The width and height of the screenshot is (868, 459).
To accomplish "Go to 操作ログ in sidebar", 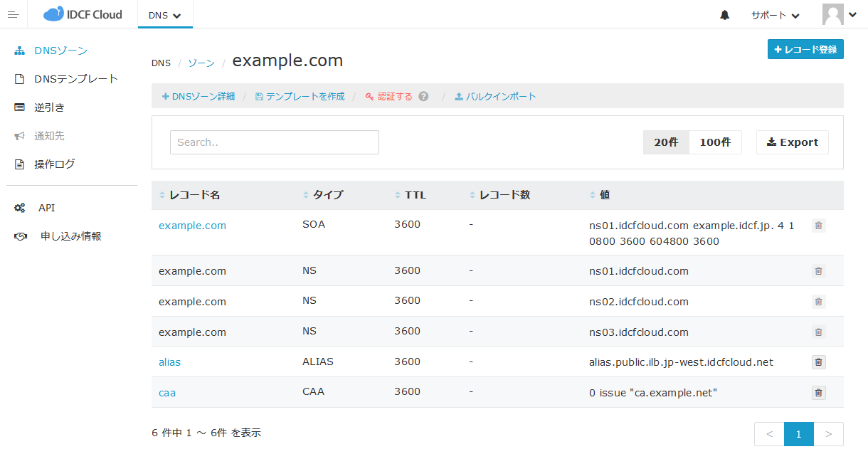I will [x=55, y=164].
